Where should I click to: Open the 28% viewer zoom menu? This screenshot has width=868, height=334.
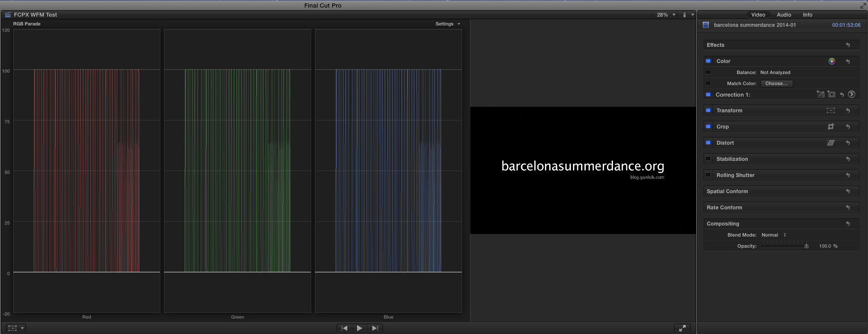(666, 15)
